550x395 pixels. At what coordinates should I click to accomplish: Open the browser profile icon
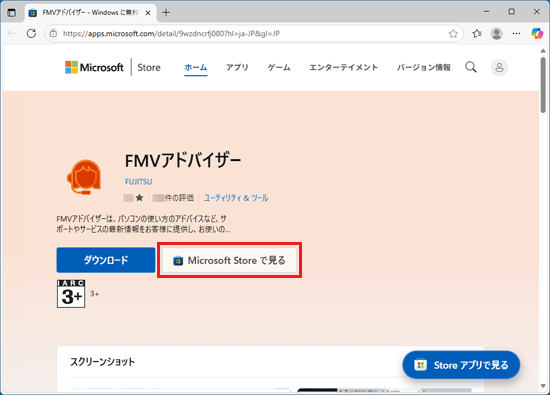point(497,34)
